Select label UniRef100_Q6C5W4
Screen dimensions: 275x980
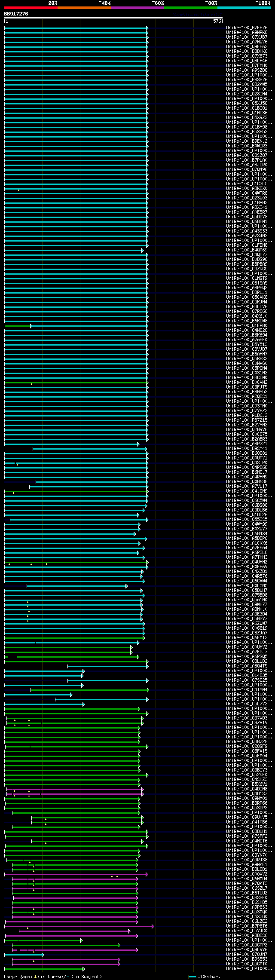tap(247, 500)
